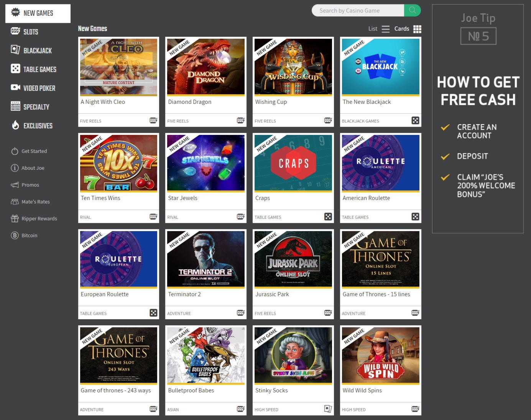
Task: Click the 'Game of Thrones - 15 lines' title
Action: click(376, 294)
